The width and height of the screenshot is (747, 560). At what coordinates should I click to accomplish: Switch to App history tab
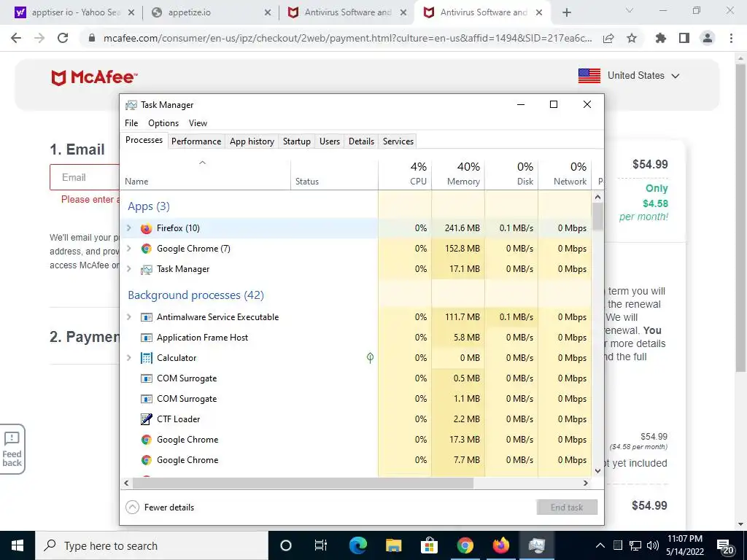[252, 141]
